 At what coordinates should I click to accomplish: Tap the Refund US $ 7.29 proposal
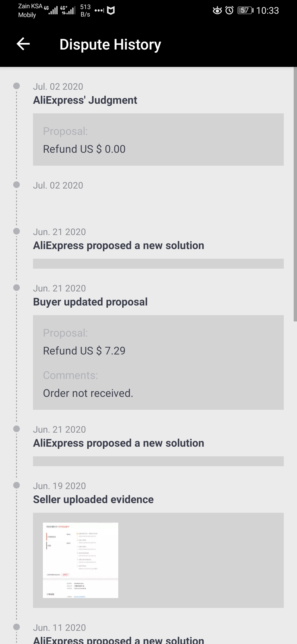[84, 351]
